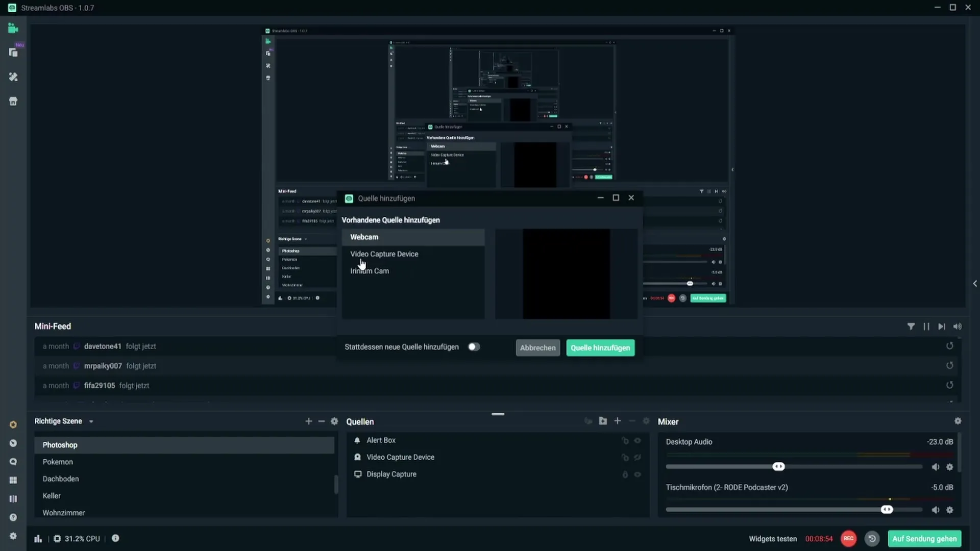
Task: Minimize the Quelle hinzufügen dialog
Action: 600,198
